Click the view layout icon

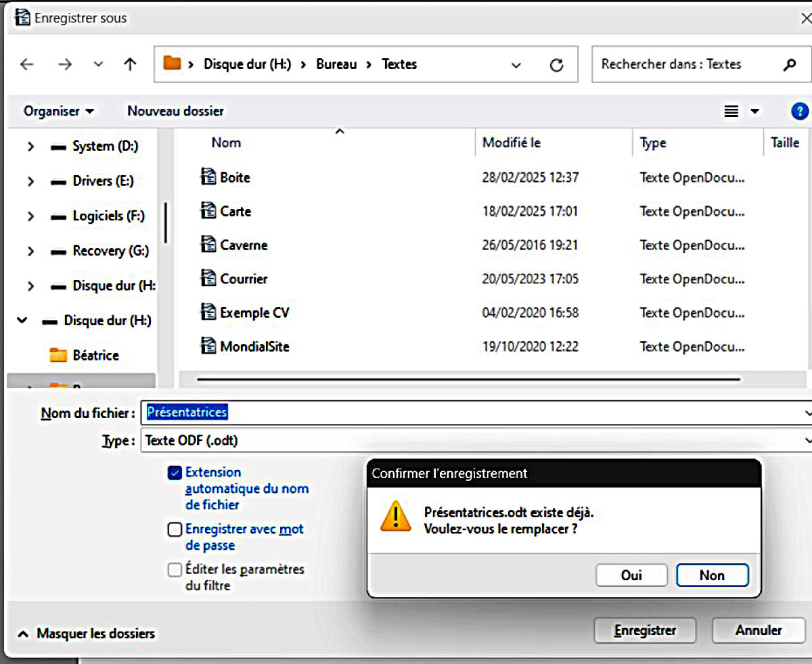(731, 112)
